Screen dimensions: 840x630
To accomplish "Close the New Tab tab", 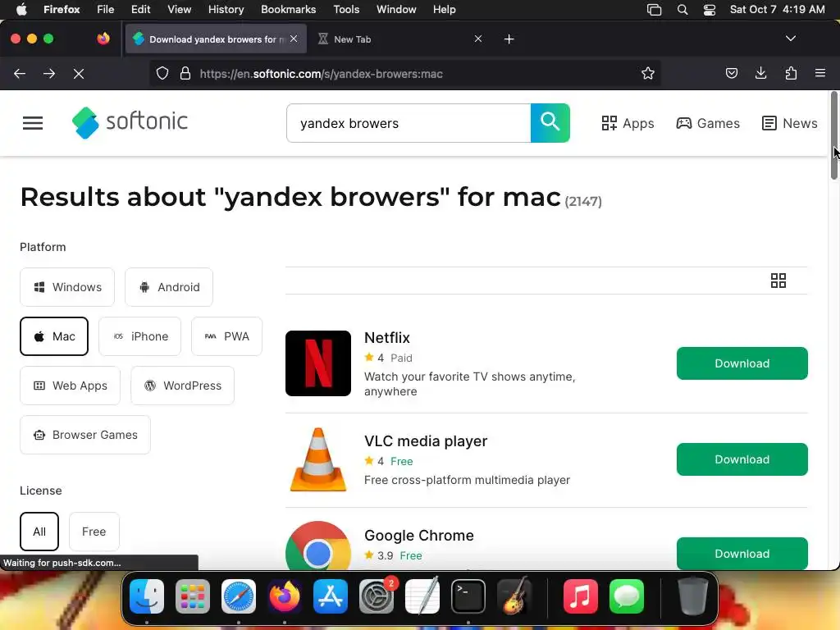I will coord(478,39).
